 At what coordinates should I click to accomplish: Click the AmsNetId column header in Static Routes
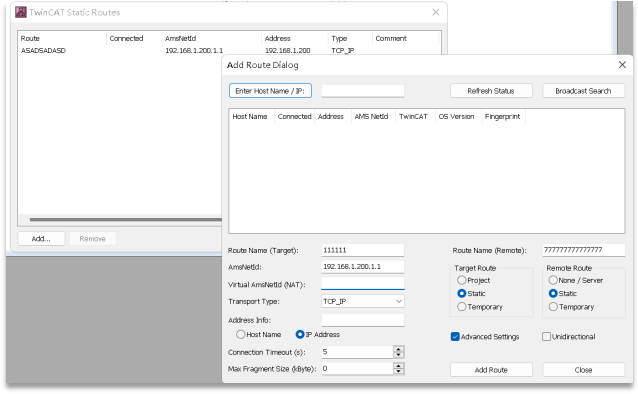click(211, 38)
